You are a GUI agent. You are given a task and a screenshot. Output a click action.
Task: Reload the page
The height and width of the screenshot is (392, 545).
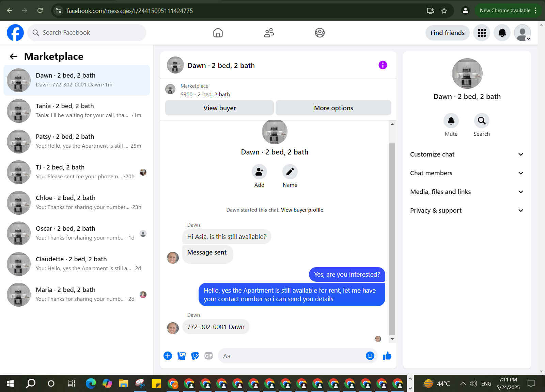(x=40, y=11)
